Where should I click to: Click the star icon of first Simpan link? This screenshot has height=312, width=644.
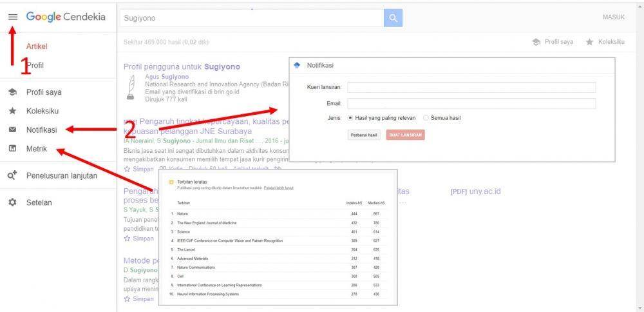(127, 169)
